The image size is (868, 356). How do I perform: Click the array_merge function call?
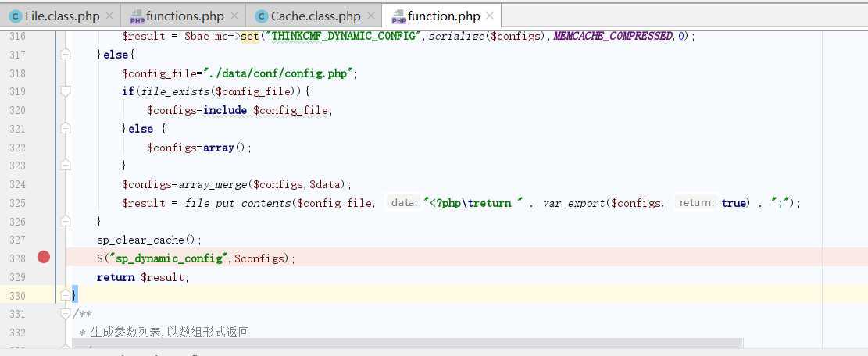[213, 184]
